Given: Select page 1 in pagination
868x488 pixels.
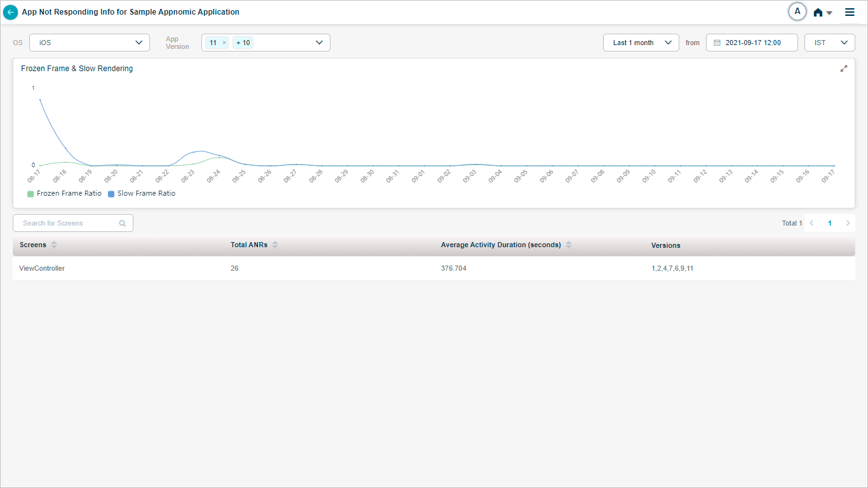Looking at the screenshot, I should (x=829, y=223).
